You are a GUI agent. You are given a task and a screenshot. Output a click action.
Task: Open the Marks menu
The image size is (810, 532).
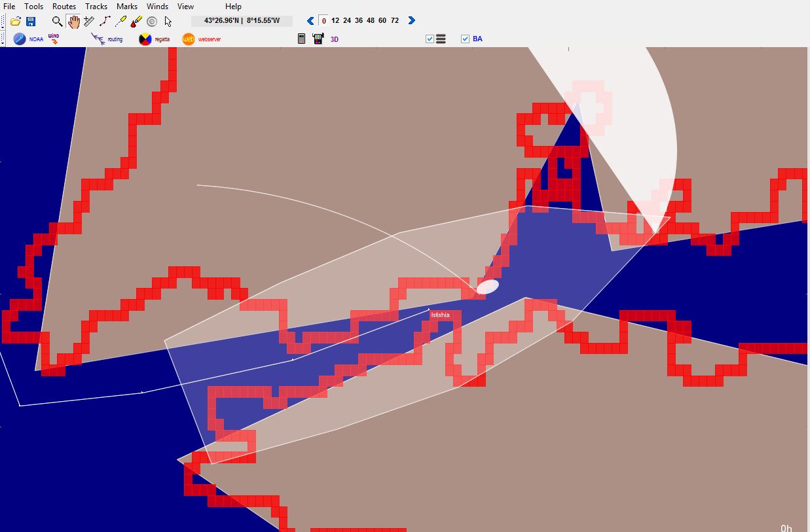(x=127, y=6)
